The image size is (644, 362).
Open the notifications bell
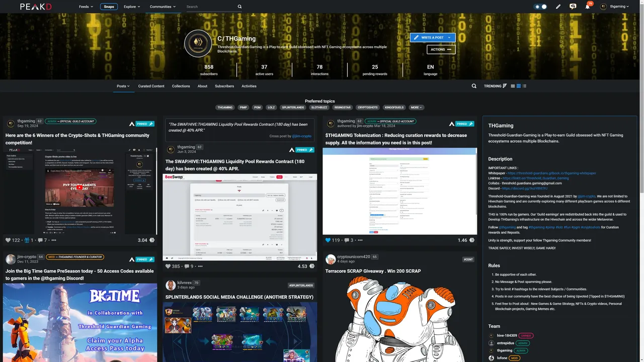pos(587,7)
